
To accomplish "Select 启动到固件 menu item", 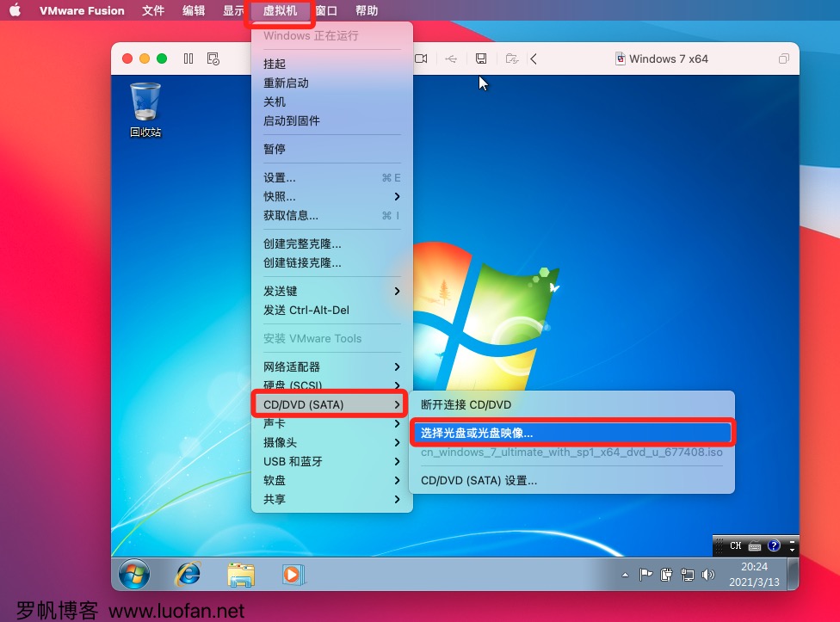I will (332, 121).
